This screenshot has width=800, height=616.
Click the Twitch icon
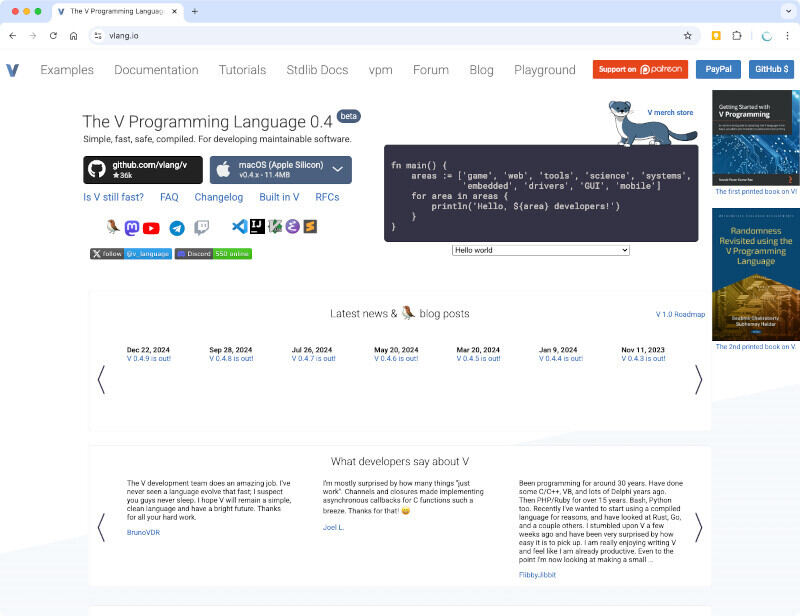pyautogui.click(x=202, y=228)
